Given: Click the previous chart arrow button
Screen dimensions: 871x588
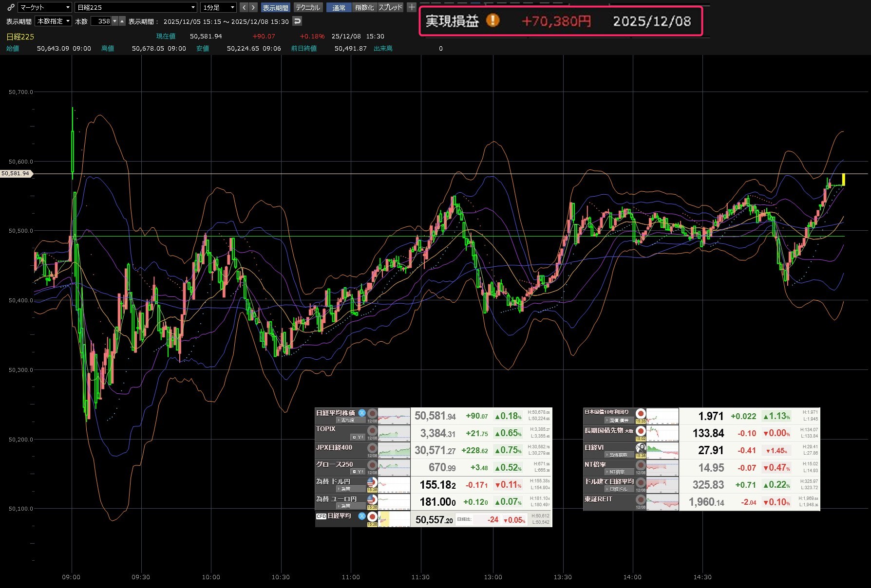Looking at the screenshot, I should coord(244,7).
